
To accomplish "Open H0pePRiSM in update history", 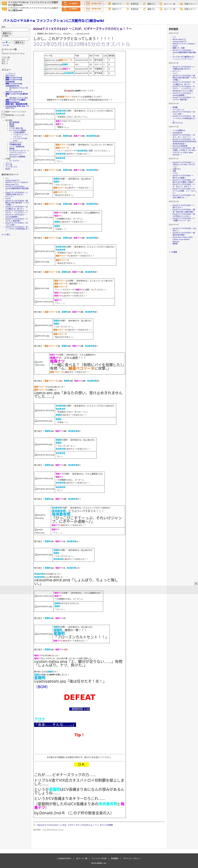I will point(177,133).
